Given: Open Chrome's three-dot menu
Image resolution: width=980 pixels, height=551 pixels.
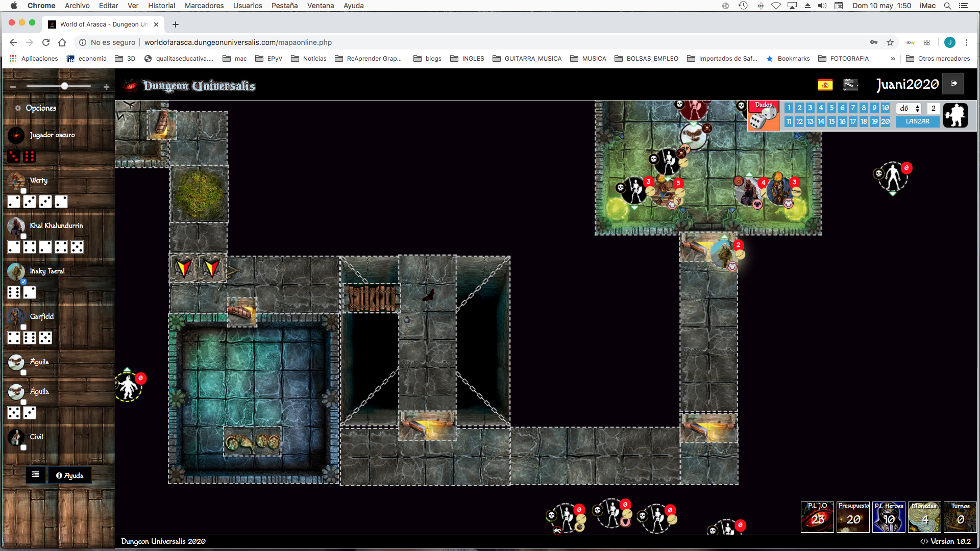Looking at the screenshot, I should pyautogui.click(x=966, y=42).
